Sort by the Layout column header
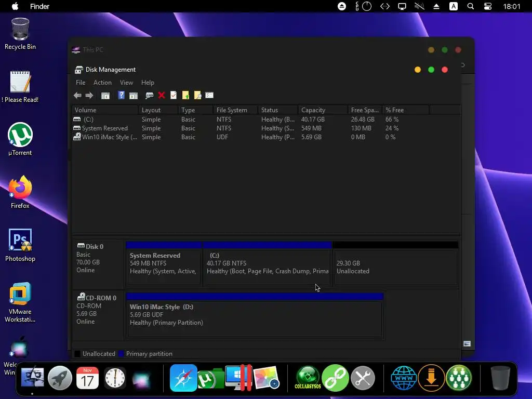Screen dimensions: 532x399 tap(158, 110)
